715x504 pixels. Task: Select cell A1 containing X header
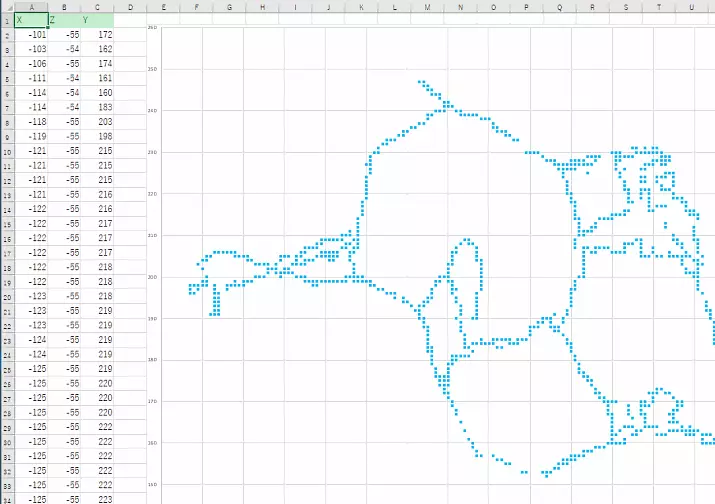coord(31,20)
